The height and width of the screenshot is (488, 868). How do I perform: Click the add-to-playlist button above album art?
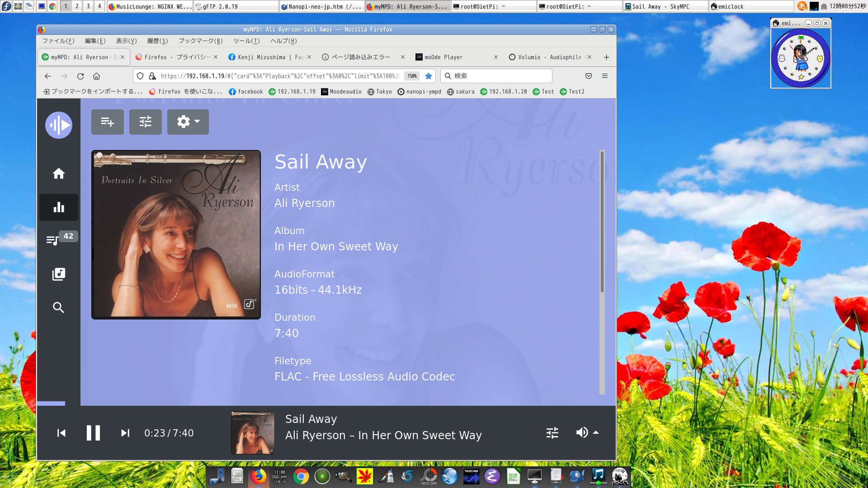[107, 122]
